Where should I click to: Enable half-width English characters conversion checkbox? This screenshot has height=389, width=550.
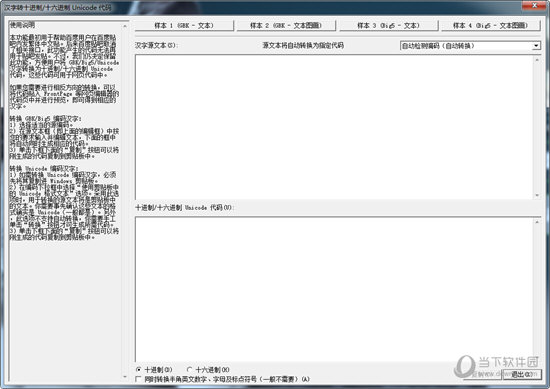pyautogui.click(x=138, y=379)
